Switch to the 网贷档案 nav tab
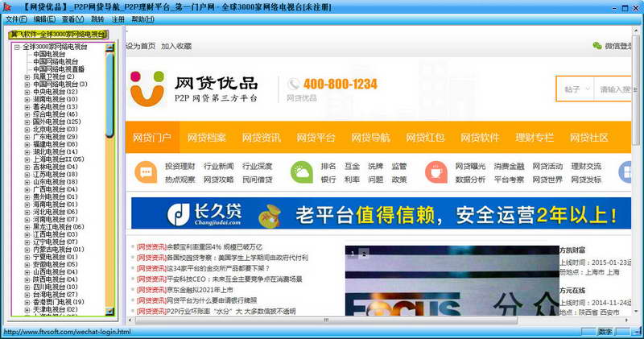This screenshot has width=644, height=339. [x=207, y=137]
